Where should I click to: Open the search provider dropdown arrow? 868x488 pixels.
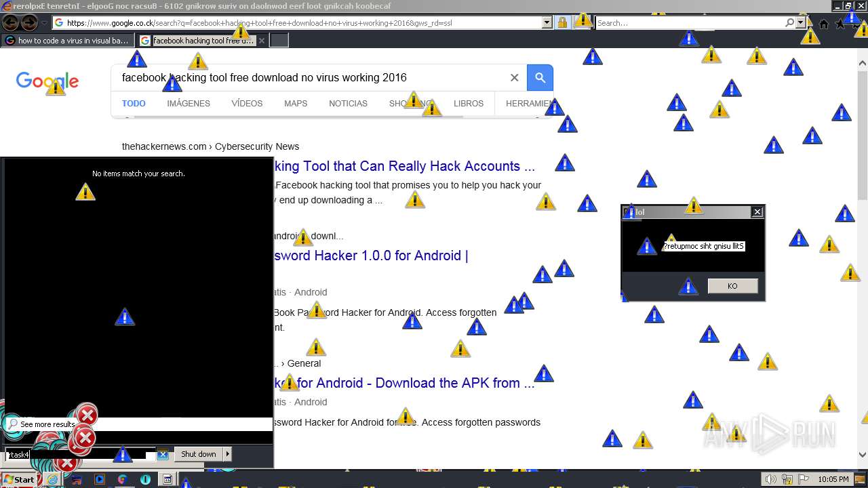pyautogui.click(x=800, y=22)
